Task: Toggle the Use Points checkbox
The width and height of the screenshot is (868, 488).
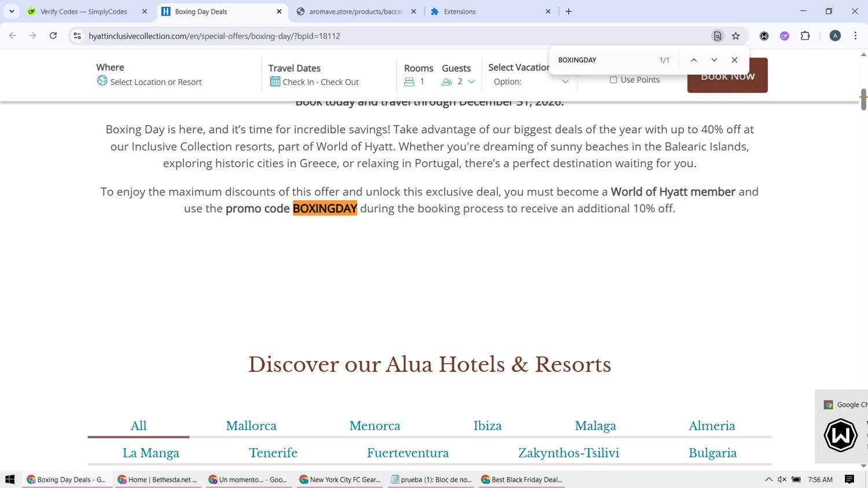Action: point(613,80)
